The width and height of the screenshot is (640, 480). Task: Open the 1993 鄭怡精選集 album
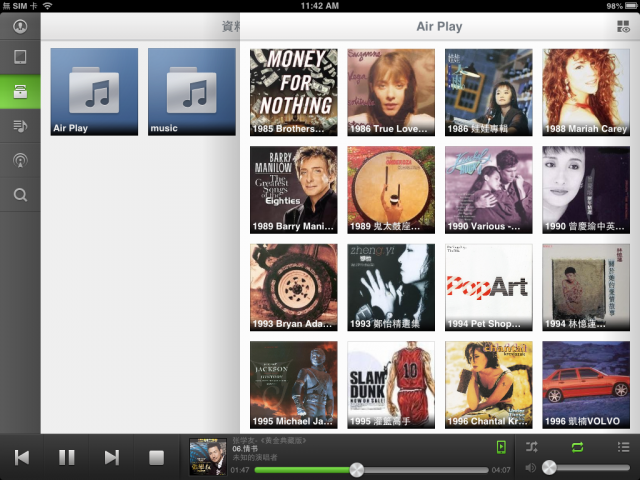(x=391, y=287)
